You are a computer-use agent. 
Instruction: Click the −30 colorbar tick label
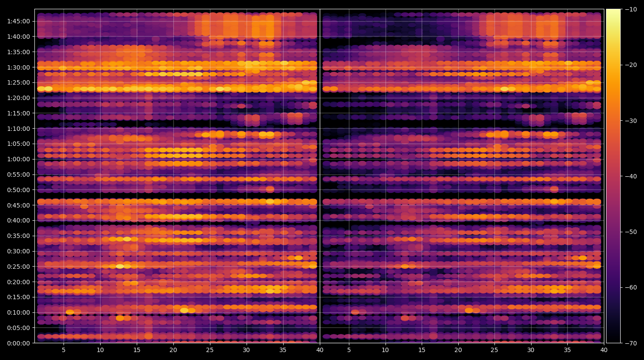tap(631, 121)
